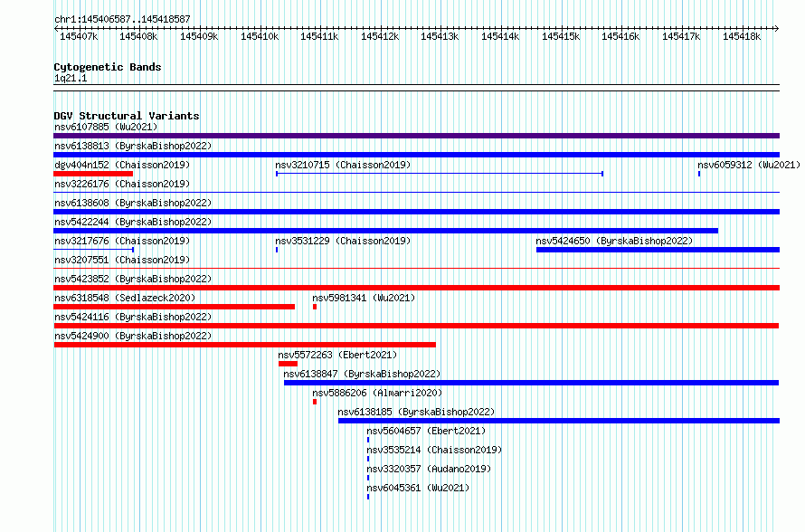Open nsv5422244 (ByrskaBishop2022) variant label
The width and height of the screenshot is (805, 532).
tap(133, 222)
